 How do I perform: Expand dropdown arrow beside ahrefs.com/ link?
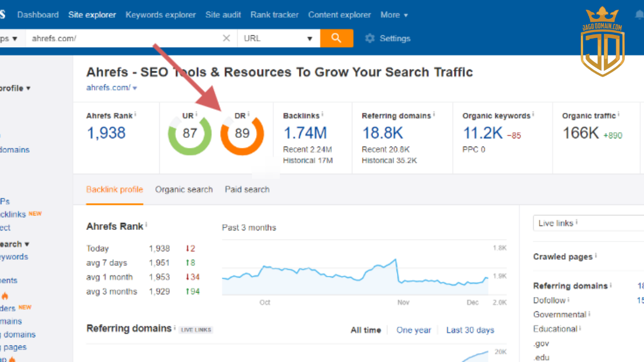tap(135, 88)
